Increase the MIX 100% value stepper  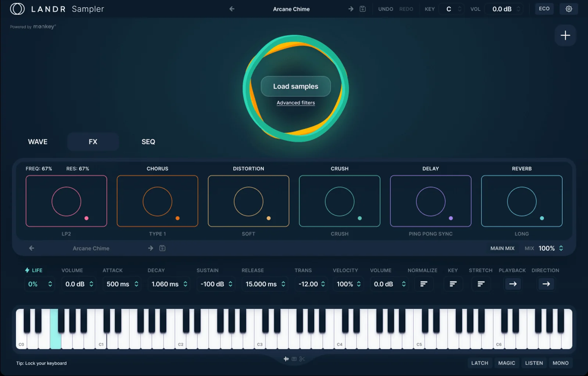[561, 246]
